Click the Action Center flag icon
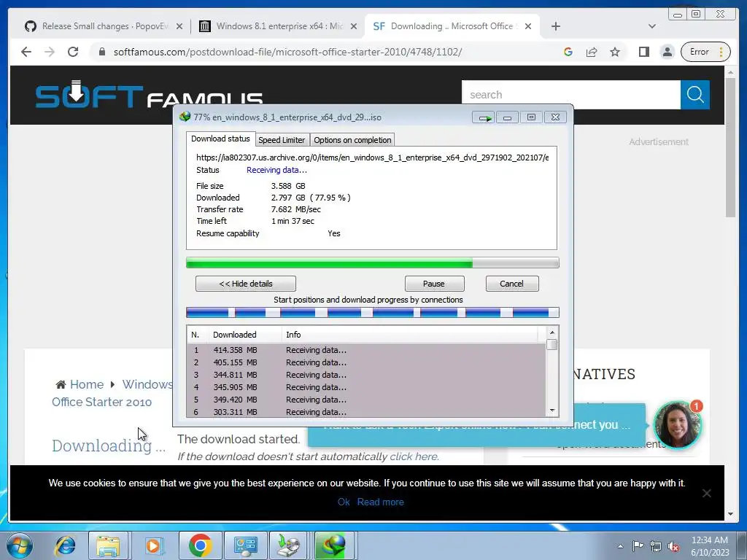Image resolution: width=747 pixels, height=560 pixels. (x=638, y=546)
